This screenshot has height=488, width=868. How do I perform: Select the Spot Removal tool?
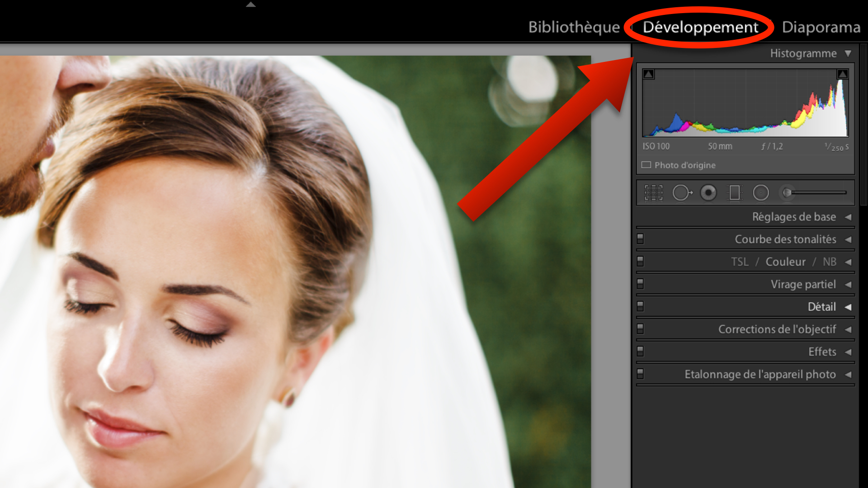point(682,193)
